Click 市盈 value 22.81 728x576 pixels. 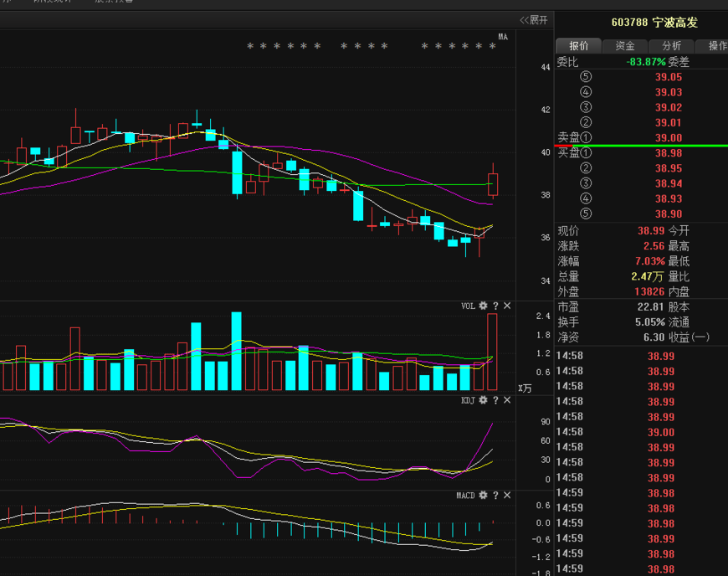click(x=650, y=307)
